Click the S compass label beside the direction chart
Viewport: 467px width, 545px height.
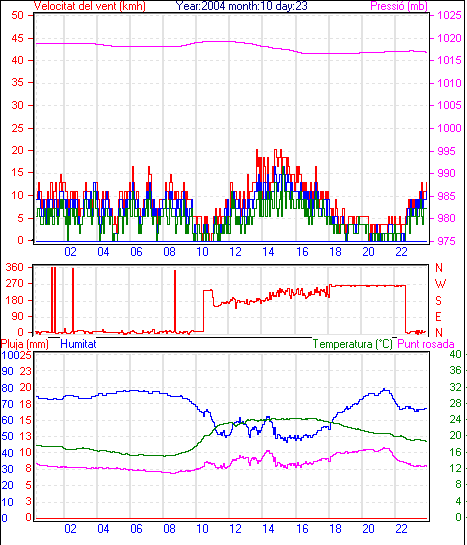pyautogui.click(x=439, y=300)
